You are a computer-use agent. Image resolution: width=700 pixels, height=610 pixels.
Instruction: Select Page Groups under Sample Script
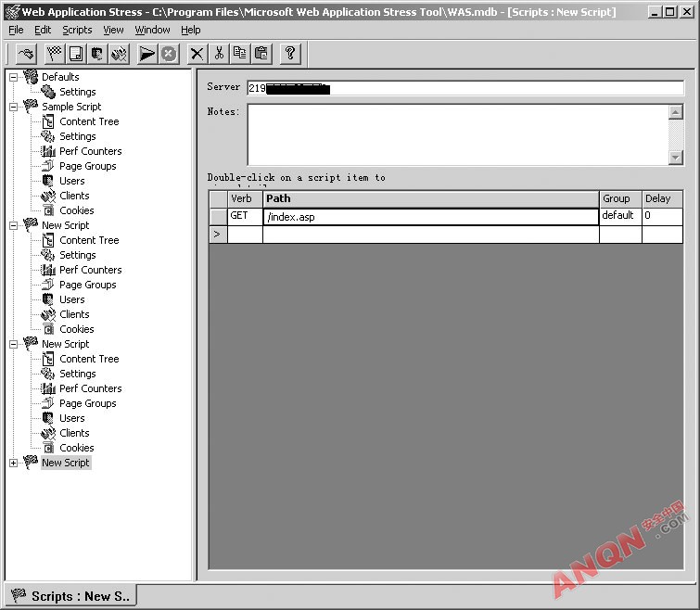pyautogui.click(x=88, y=166)
